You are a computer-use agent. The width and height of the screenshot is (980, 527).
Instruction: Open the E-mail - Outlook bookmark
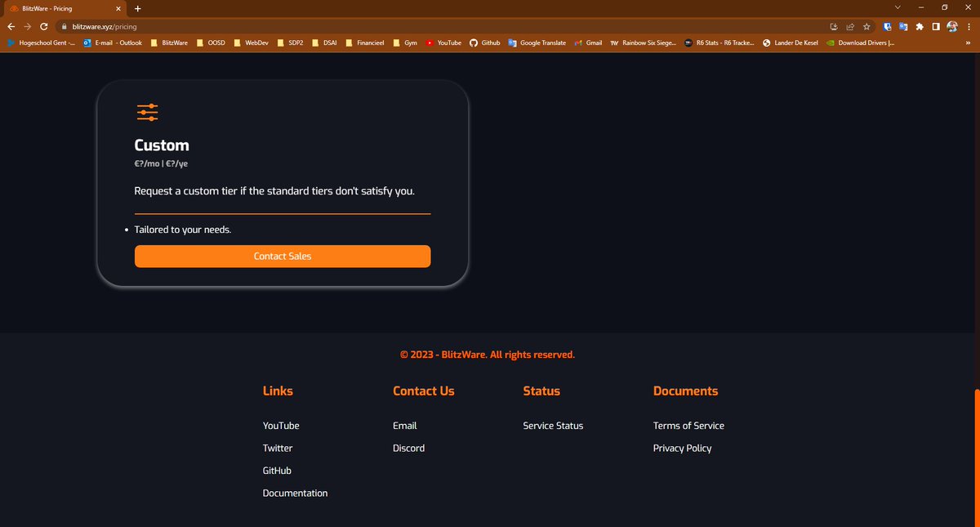point(112,42)
